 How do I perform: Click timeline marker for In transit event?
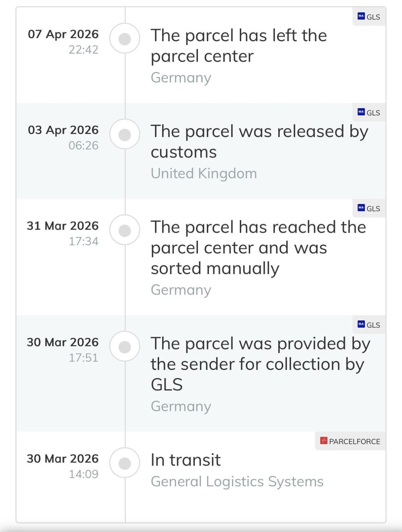click(x=125, y=463)
